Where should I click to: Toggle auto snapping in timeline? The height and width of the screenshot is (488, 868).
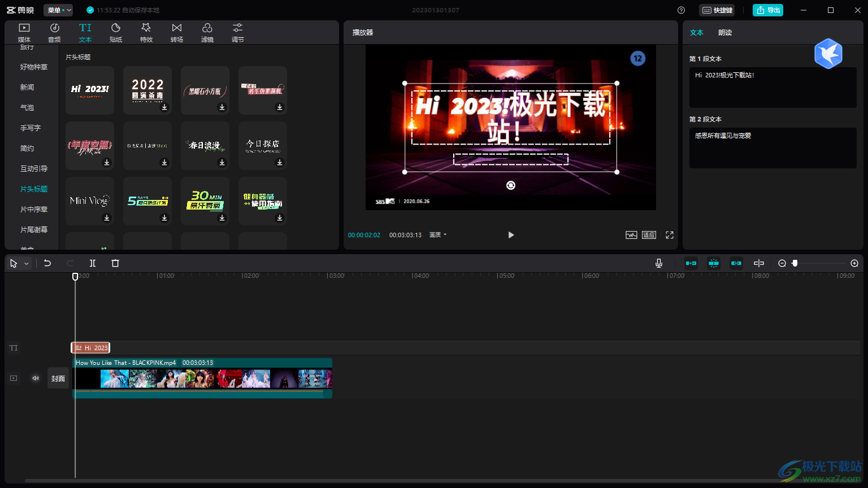click(x=714, y=263)
